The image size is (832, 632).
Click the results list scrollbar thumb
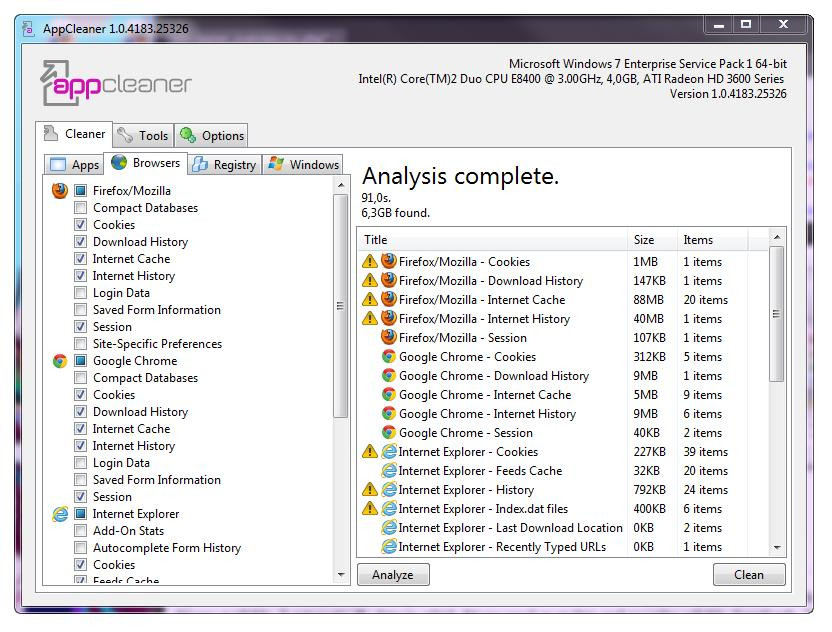777,314
